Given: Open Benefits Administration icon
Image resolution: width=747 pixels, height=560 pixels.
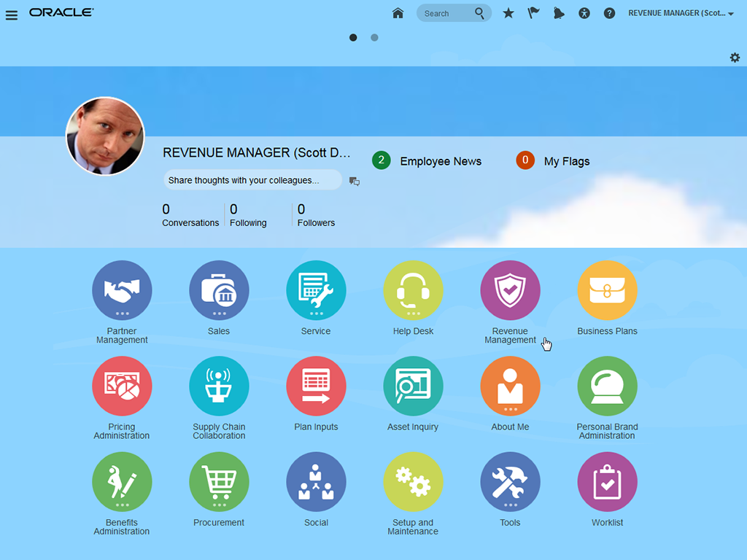Looking at the screenshot, I should (x=122, y=482).
